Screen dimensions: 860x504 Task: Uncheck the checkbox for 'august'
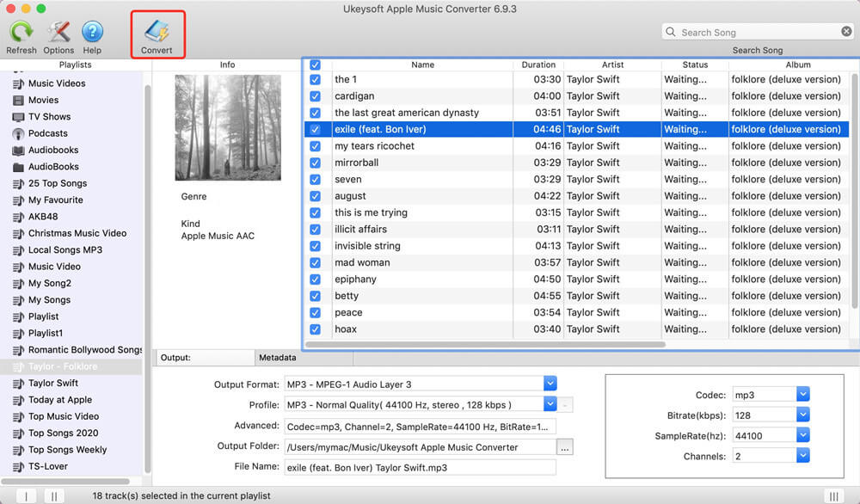click(315, 196)
